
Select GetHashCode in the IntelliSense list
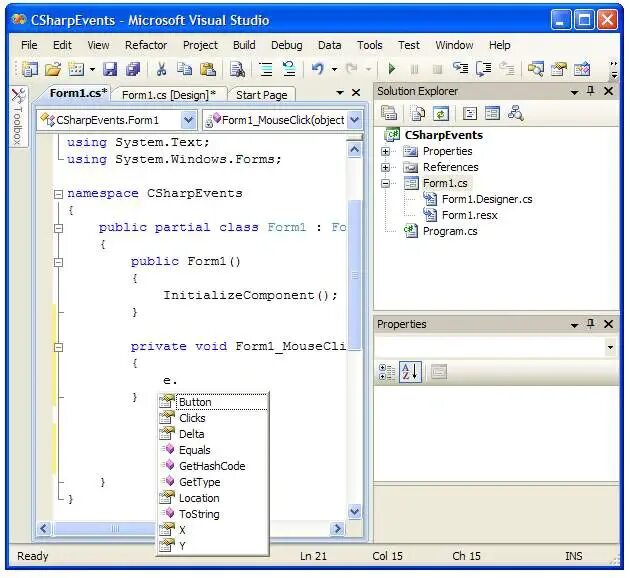[x=213, y=466]
